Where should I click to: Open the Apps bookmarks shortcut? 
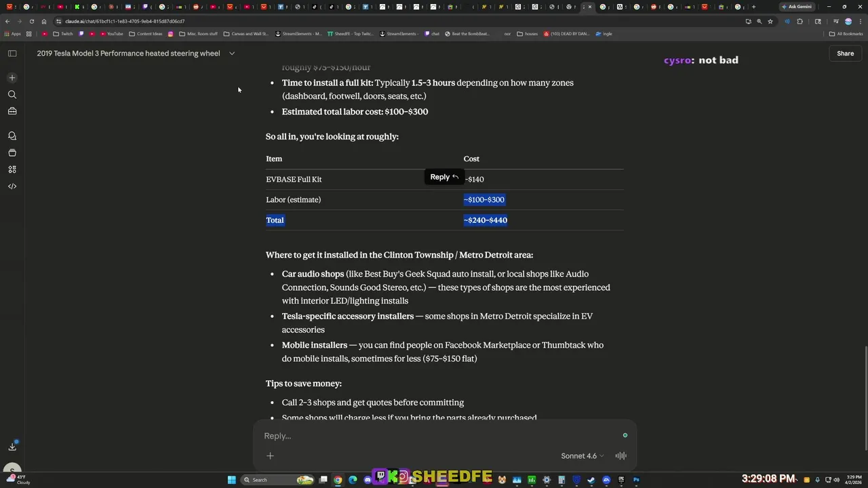tap(12, 33)
